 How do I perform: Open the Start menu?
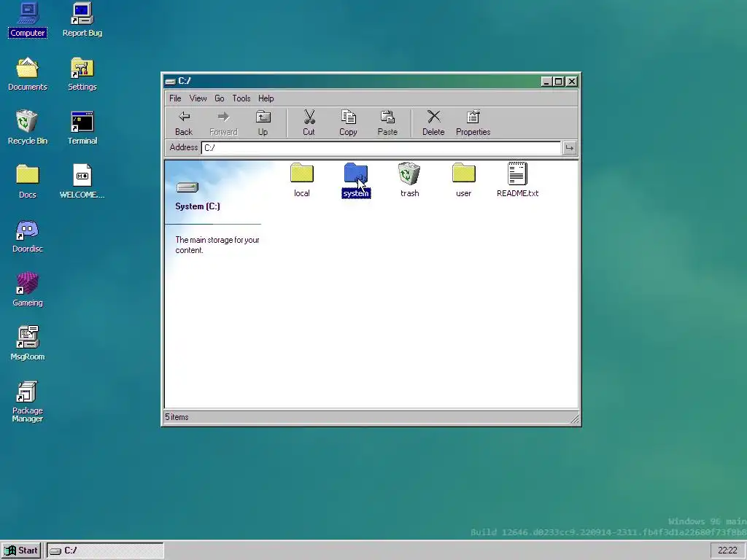pyautogui.click(x=21, y=551)
